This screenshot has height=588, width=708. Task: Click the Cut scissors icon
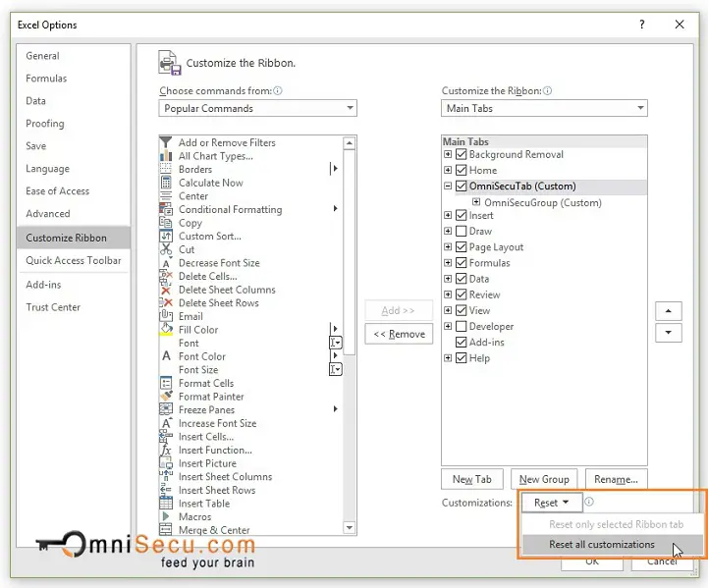pos(166,249)
